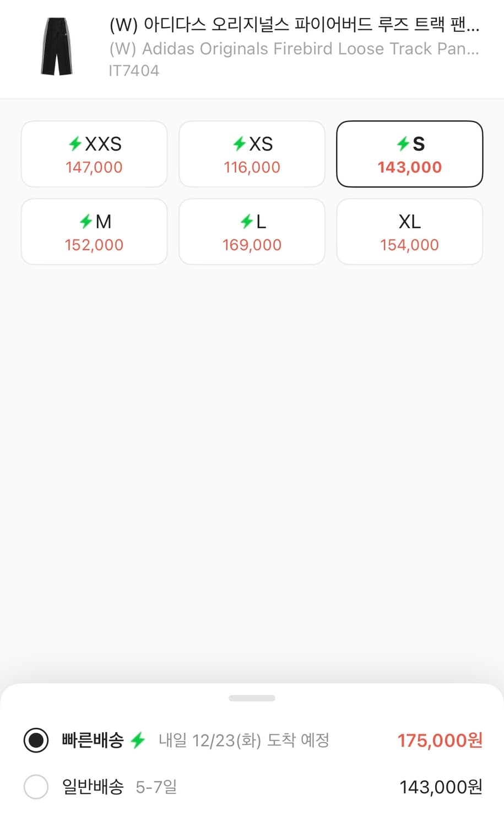This screenshot has width=504, height=827.
Task: Open the track pants product thumbnail
Action: click(x=57, y=47)
